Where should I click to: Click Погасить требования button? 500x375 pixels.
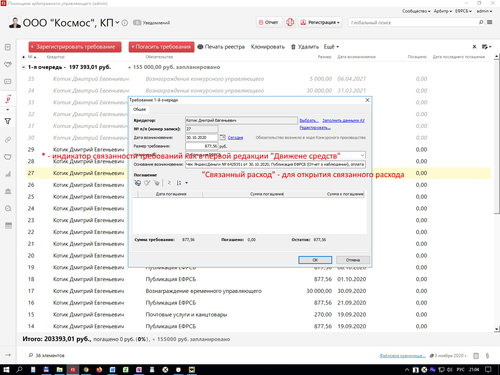click(161, 47)
